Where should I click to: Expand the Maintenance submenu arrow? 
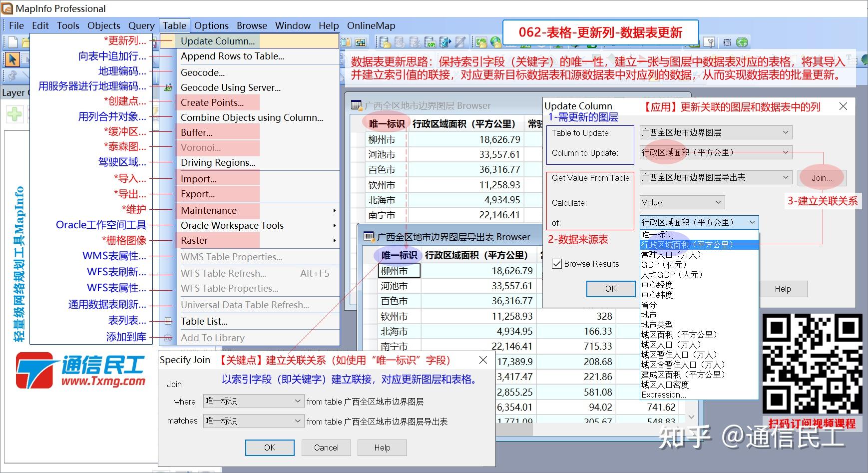334,210
